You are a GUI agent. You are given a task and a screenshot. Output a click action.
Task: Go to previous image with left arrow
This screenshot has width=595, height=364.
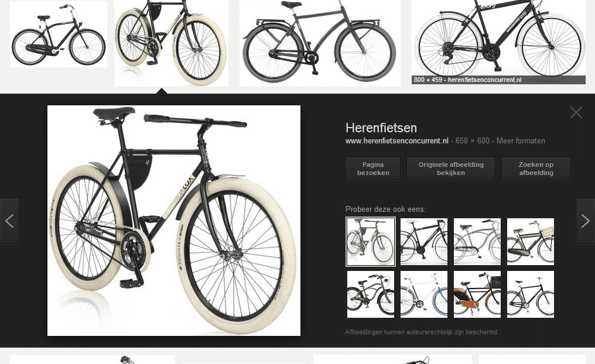[9, 221]
